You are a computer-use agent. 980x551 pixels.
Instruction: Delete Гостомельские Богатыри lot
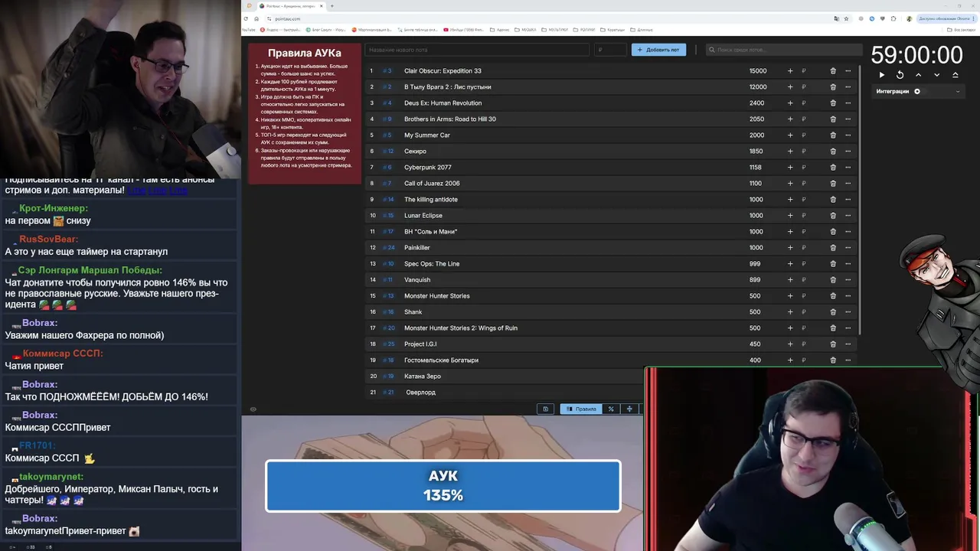[x=833, y=360]
